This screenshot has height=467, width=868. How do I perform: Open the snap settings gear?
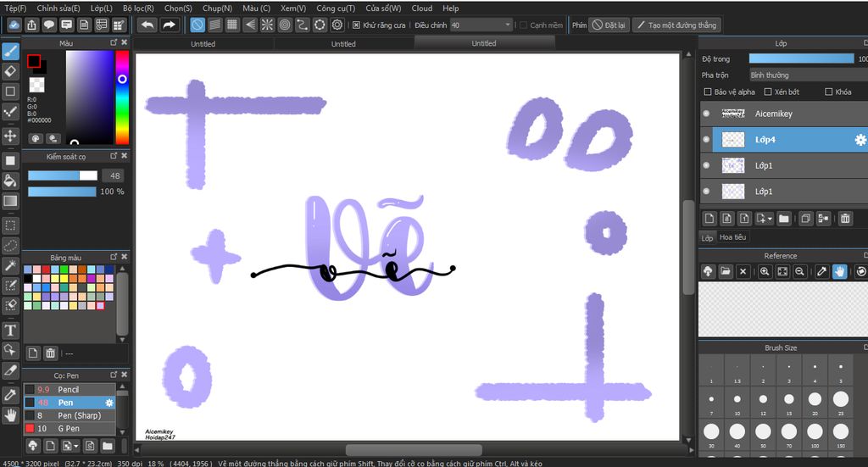337,25
